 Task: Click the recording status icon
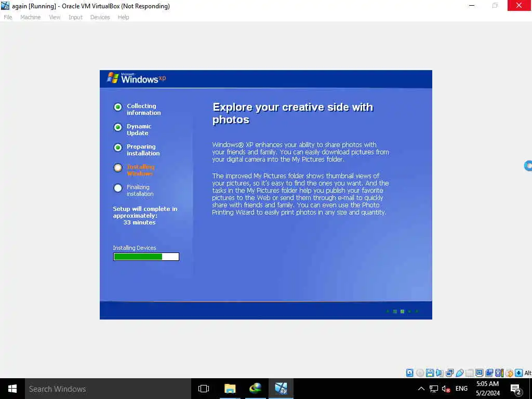[x=489, y=373]
